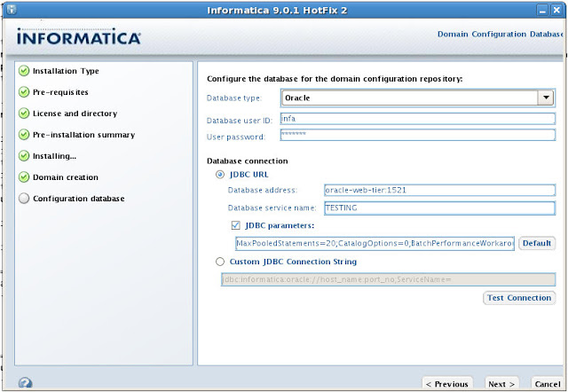Click the Database address field
The height and width of the screenshot is (392, 568).
coord(439,190)
